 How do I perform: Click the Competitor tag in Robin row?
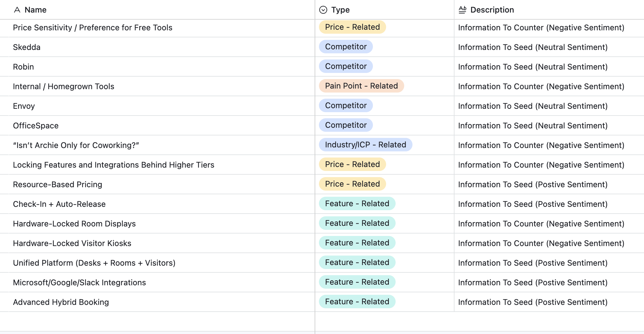pyautogui.click(x=346, y=66)
